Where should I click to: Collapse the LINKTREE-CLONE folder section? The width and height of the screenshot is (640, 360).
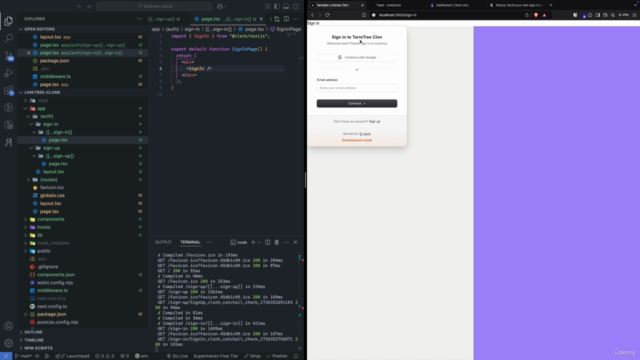click(x=42, y=92)
